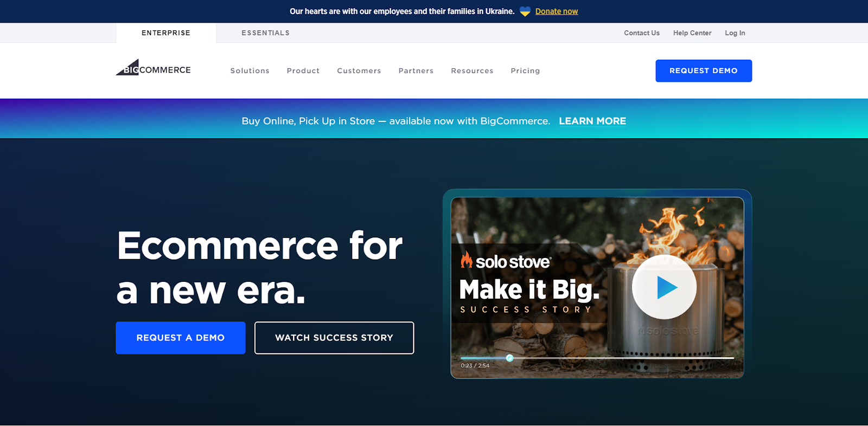Image resolution: width=868 pixels, height=426 pixels.
Task: Click the video progress slider knob
Action: click(509, 358)
